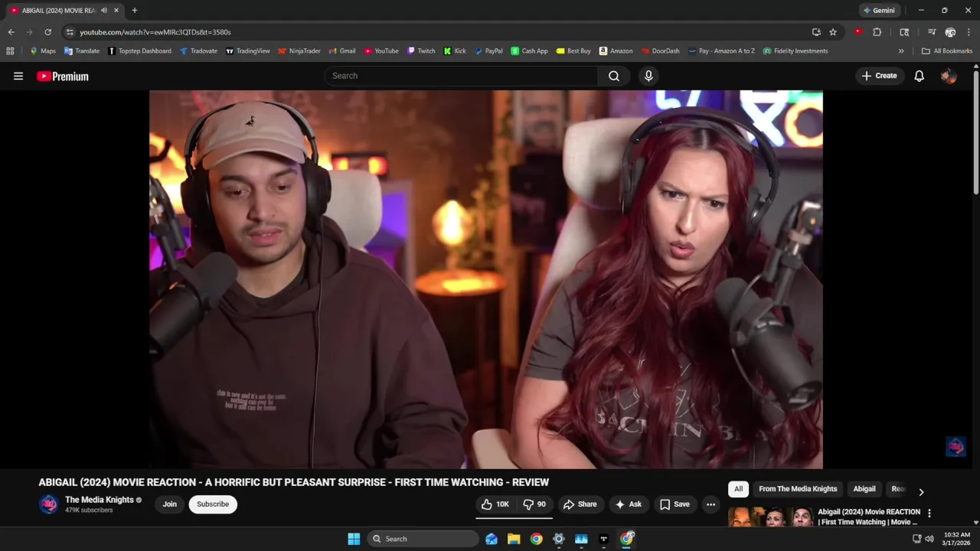
Task: Show more bookmarks with the overflow chevron
Action: [901, 51]
